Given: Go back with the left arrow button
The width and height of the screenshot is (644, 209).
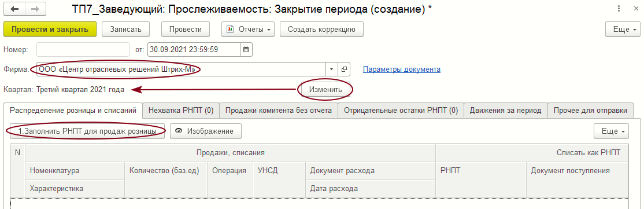Looking at the screenshot, I should 14,9.
